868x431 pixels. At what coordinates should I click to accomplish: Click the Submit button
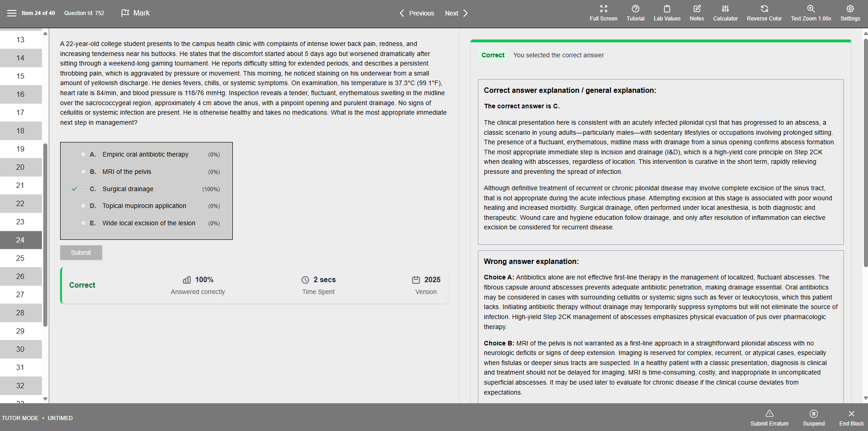tap(81, 253)
